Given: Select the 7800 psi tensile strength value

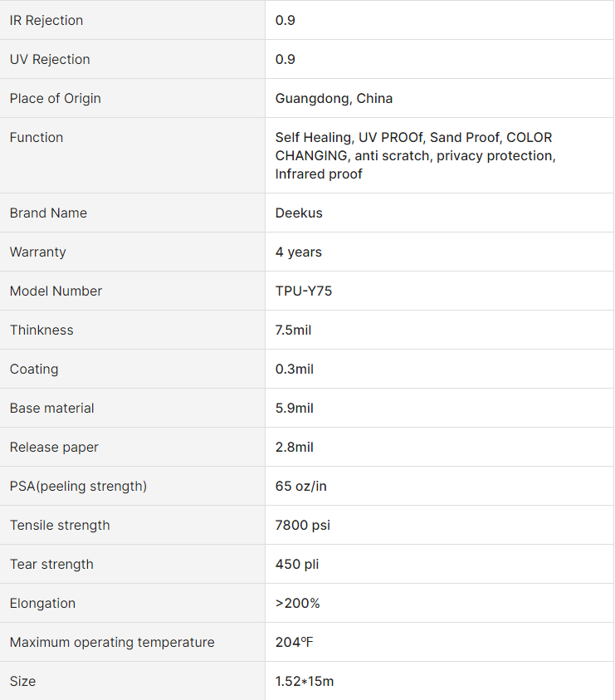Looking at the screenshot, I should [303, 525].
